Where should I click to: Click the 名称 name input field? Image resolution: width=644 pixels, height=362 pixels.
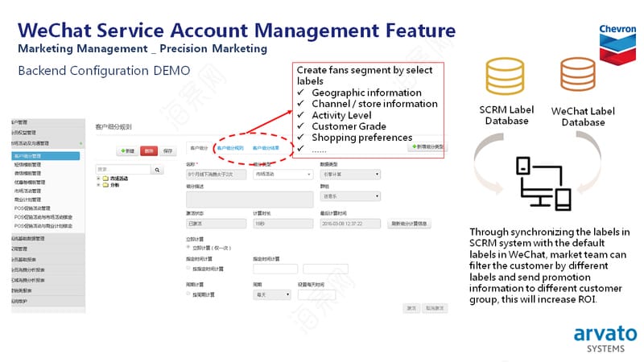coord(216,175)
